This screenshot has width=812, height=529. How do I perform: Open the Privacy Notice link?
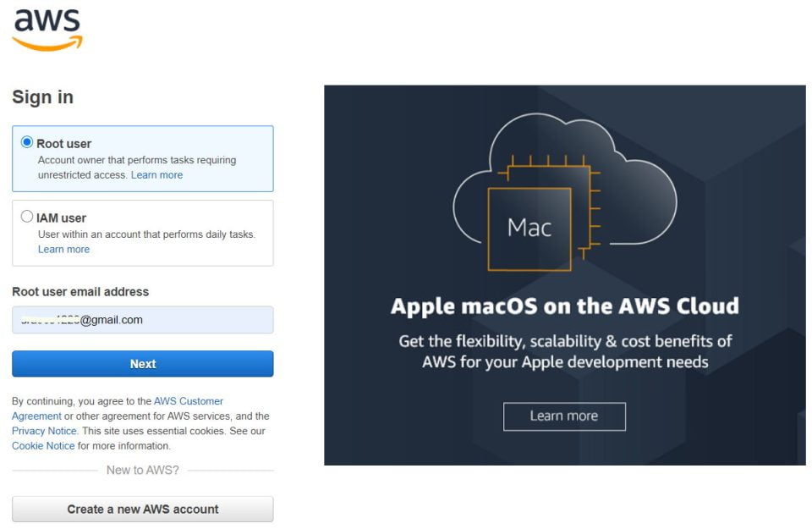(x=45, y=431)
